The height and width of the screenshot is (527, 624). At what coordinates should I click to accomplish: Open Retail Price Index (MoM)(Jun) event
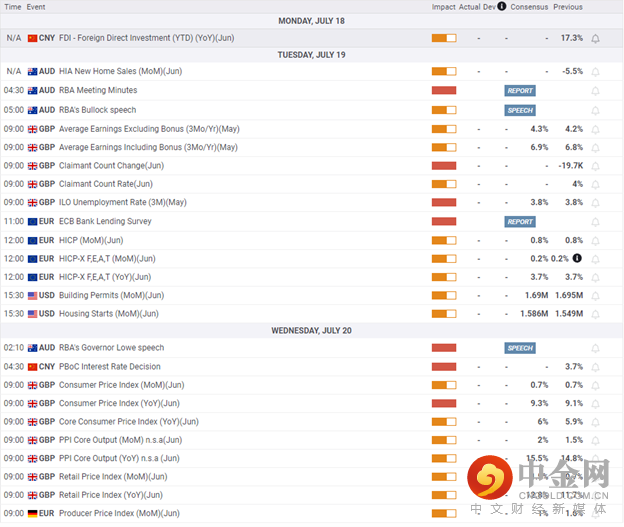click(x=113, y=476)
